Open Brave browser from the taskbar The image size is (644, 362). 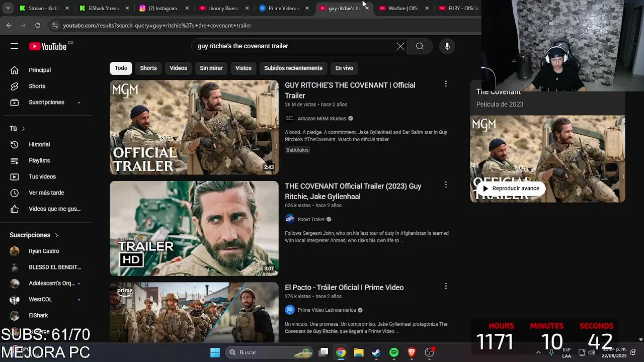point(412,352)
